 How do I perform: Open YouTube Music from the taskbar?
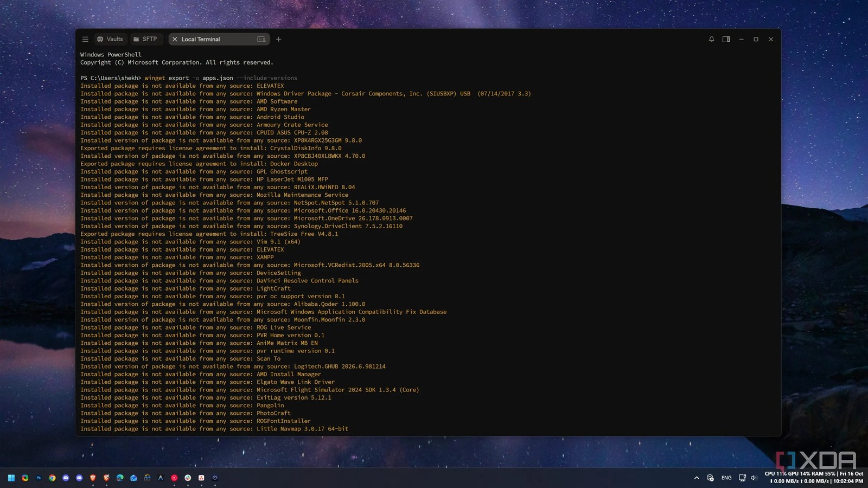pyautogui.click(x=174, y=478)
